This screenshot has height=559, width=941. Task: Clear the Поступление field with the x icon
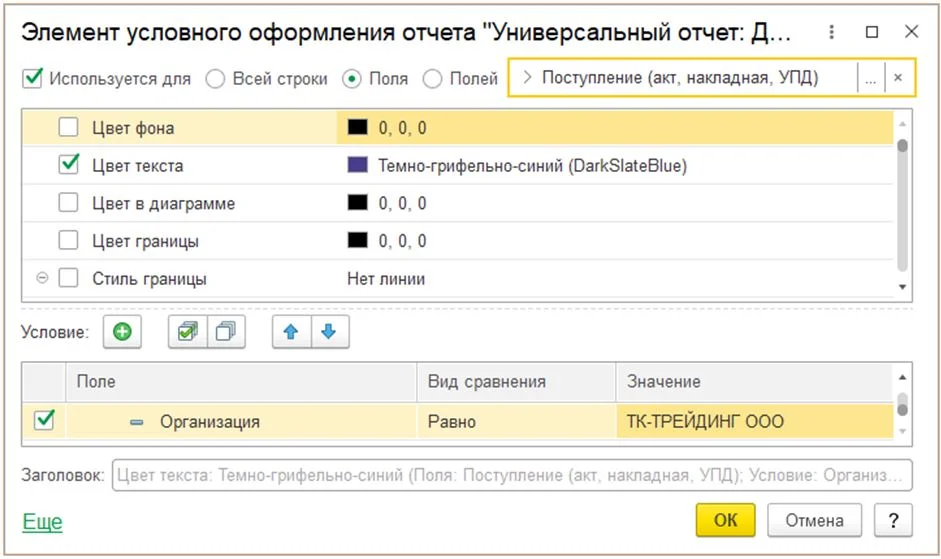[898, 77]
